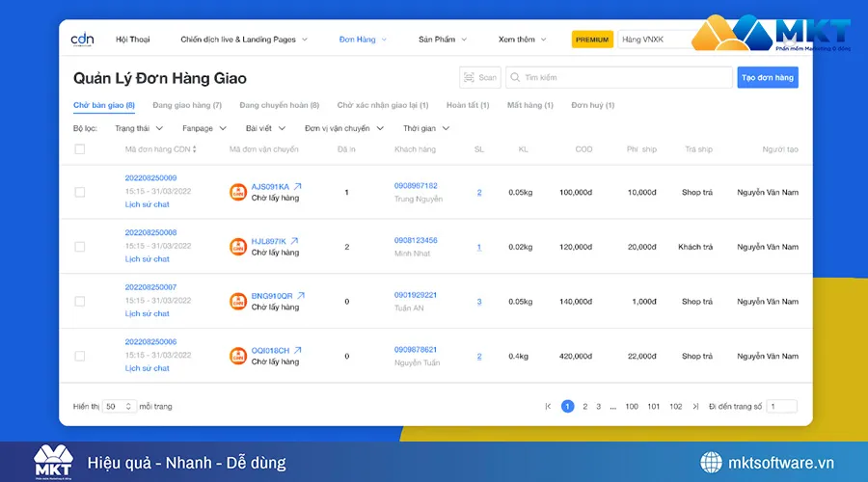Open Chiến dịch live & Landing Pages menu
This screenshot has height=482, width=868.
[244, 40]
